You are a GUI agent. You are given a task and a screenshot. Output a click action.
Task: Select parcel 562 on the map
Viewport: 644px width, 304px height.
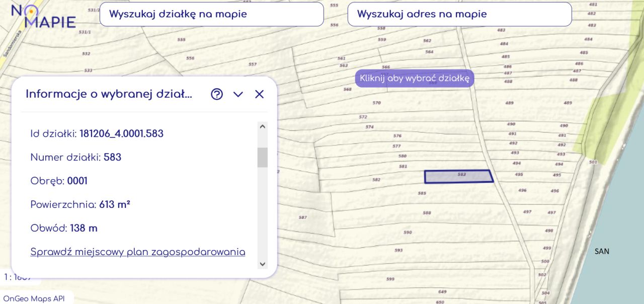427,41
